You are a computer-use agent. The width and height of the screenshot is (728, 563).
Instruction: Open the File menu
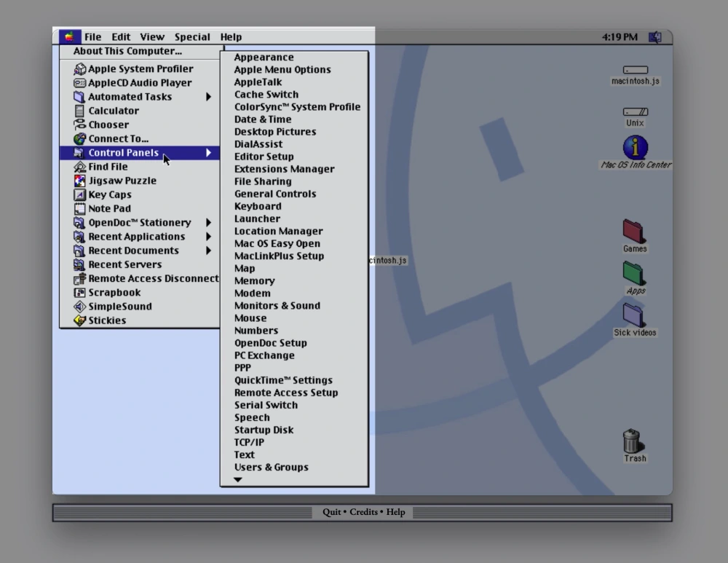point(92,36)
